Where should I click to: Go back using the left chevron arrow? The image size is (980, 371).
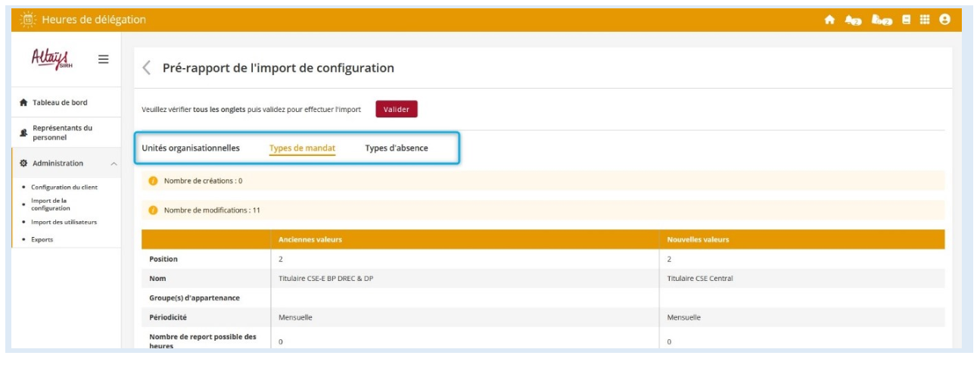tap(147, 68)
